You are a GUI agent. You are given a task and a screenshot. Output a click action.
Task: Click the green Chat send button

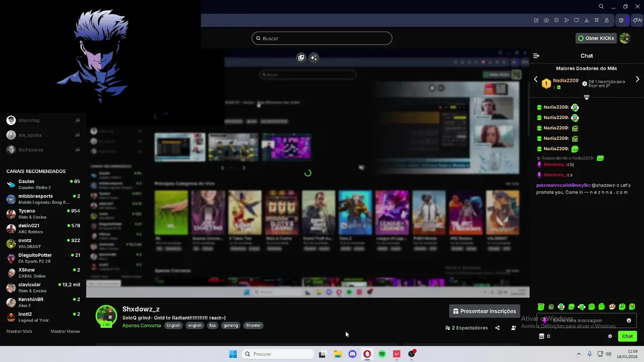coord(627,336)
